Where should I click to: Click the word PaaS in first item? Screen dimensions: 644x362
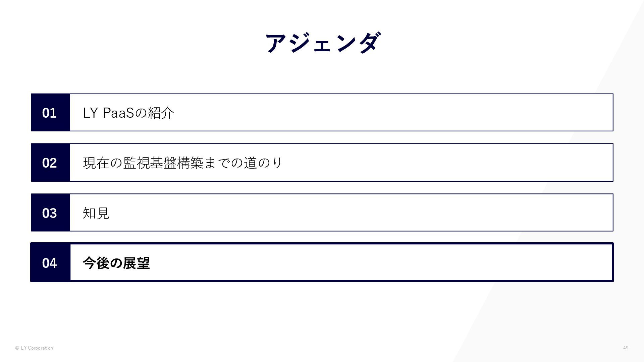click(118, 113)
